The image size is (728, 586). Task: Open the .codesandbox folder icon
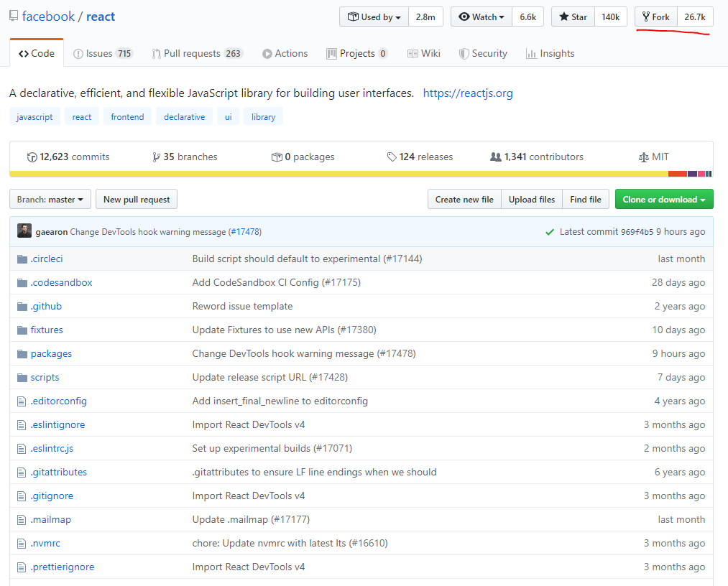(x=22, y=282)
